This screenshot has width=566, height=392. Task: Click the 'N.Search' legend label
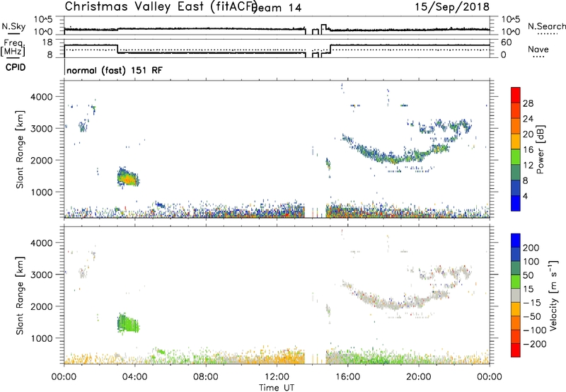546,26
